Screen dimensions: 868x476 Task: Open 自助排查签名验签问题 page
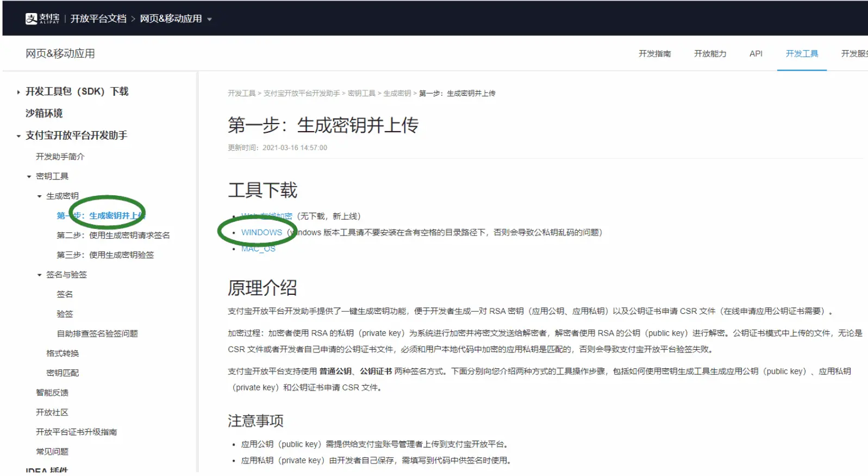pos(97,333)
